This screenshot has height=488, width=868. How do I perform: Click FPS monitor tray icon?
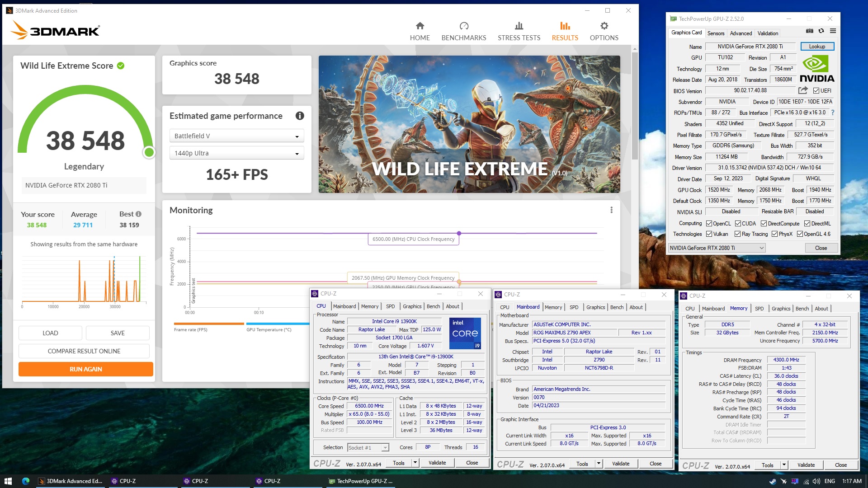point(795,481)
